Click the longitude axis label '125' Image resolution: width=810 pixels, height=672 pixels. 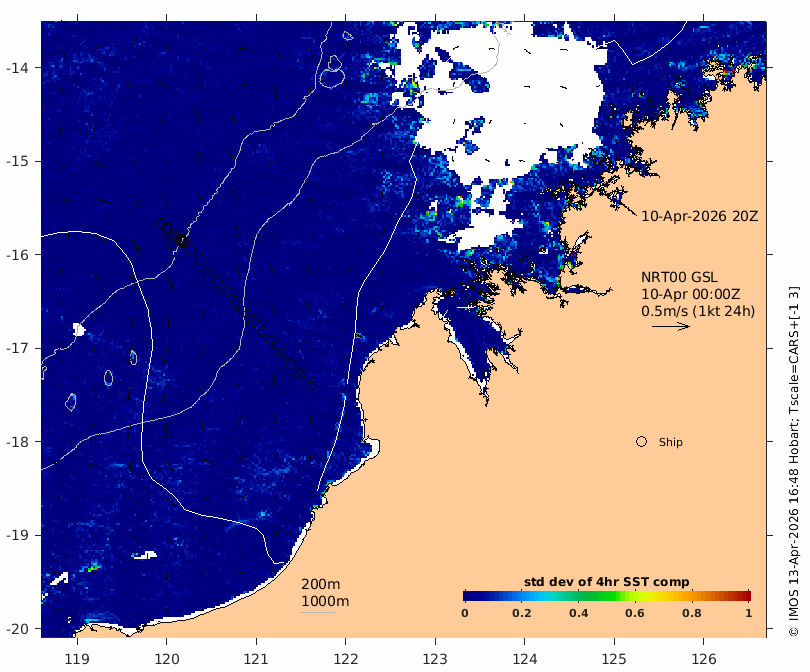pos(614,659)
